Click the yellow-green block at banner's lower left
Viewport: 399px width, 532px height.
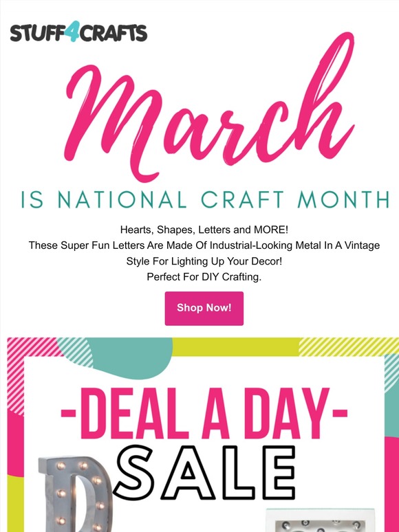pos(16,504)
